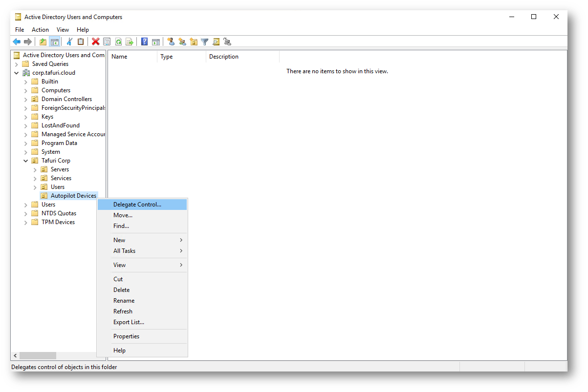This screenshot has height=392, width=588.
Task: Click the tree pane horizontal scrollbar thumb
Action: click(38, 356)
